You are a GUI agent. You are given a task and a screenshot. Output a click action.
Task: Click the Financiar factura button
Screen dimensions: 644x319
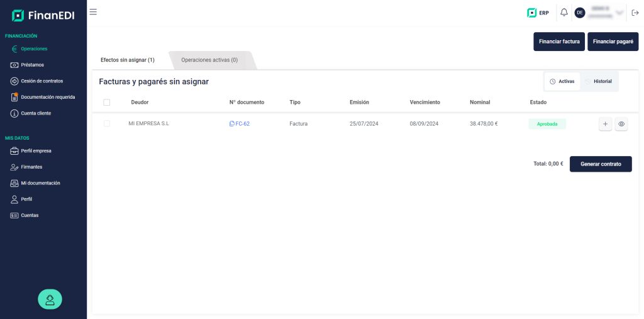(559, 42)
